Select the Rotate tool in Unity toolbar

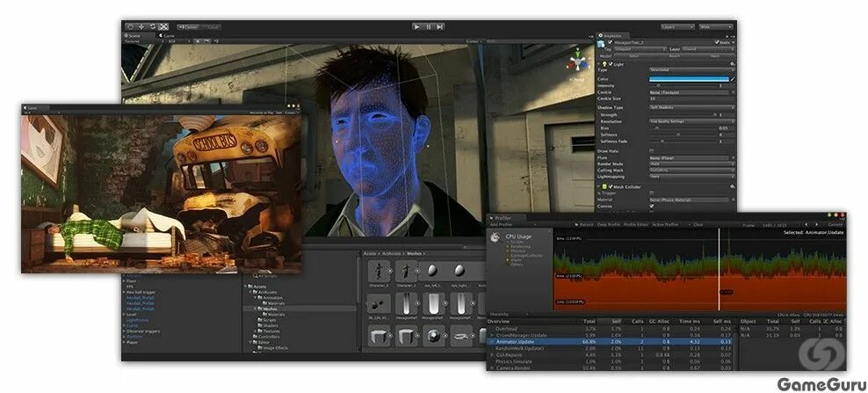click(152, 26)
